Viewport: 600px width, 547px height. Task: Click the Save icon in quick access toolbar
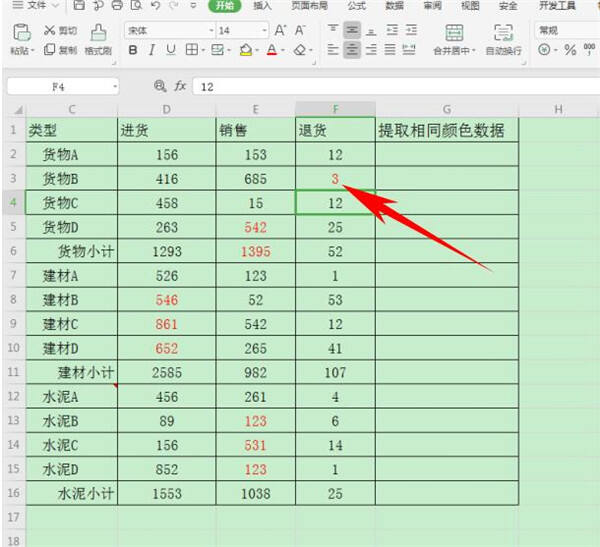[x=79, y=5]
